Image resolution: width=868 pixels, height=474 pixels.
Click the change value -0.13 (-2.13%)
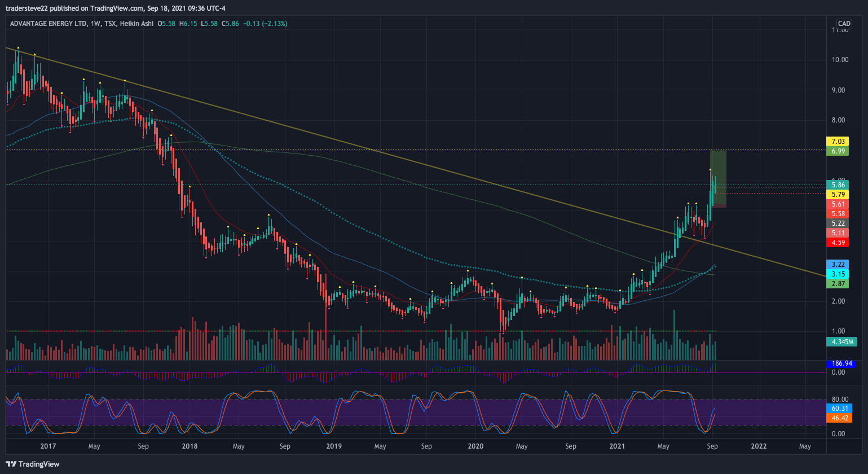[265, 24]
